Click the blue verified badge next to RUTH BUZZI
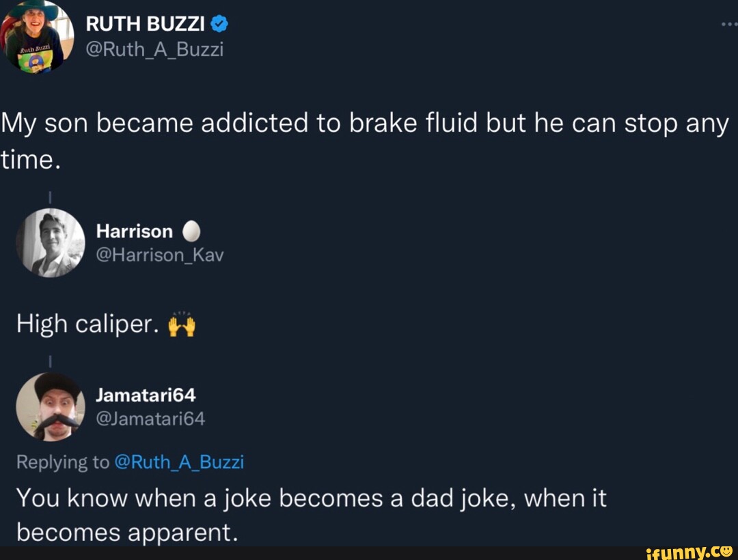The height and width of the screenshot is (560, 738). pyautogui.click(x=218, y=23)
